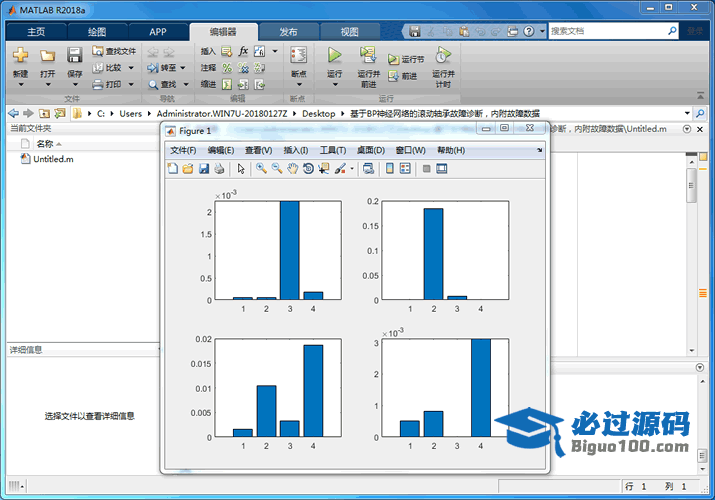The width and height of the screenshot is (715, 500).
Task: Select the zoom in tool in Figure 1
Action: (x=261, y=169)
